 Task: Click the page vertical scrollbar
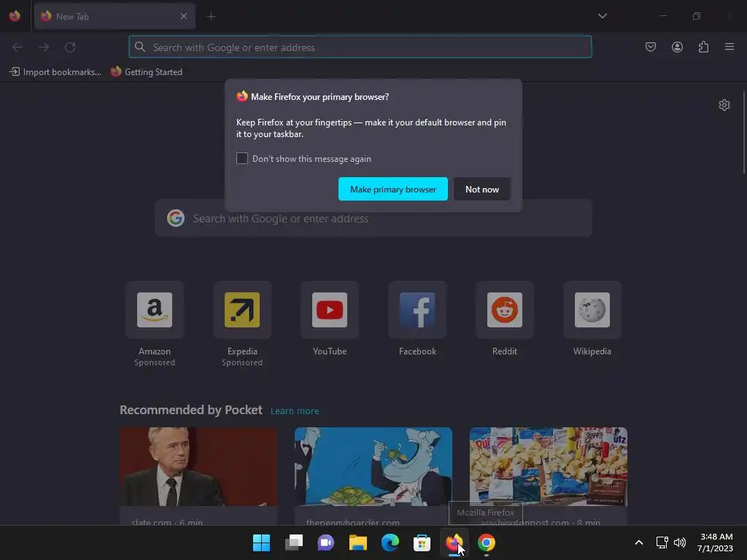click(743, 133)
